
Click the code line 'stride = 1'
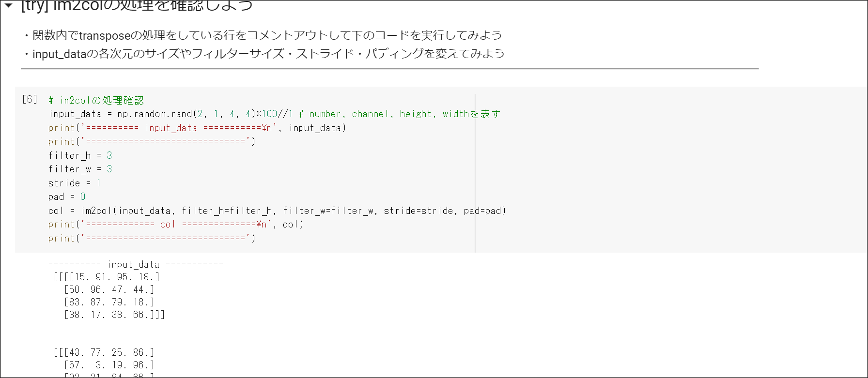(75, 183)
